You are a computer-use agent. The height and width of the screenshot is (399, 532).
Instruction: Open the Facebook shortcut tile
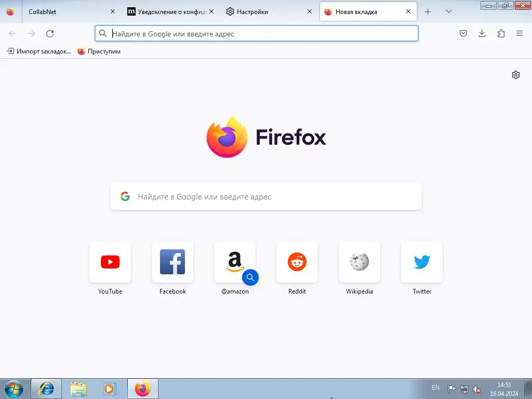pyautogui.click(x=172, y=262)
